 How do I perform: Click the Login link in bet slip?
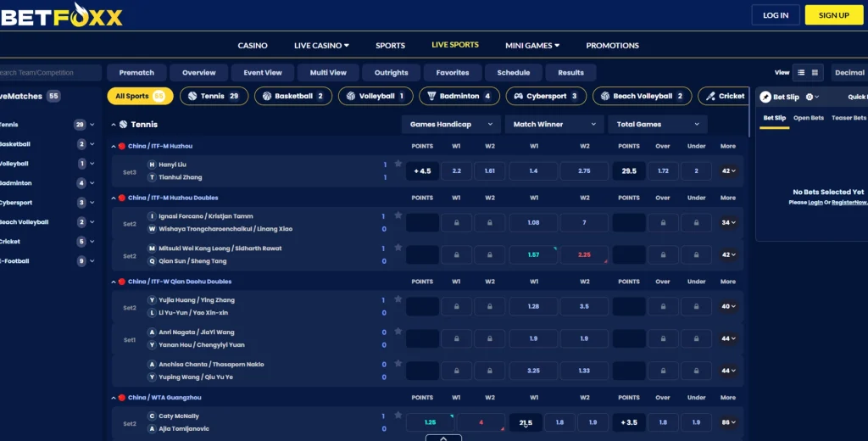click(815, 203)
